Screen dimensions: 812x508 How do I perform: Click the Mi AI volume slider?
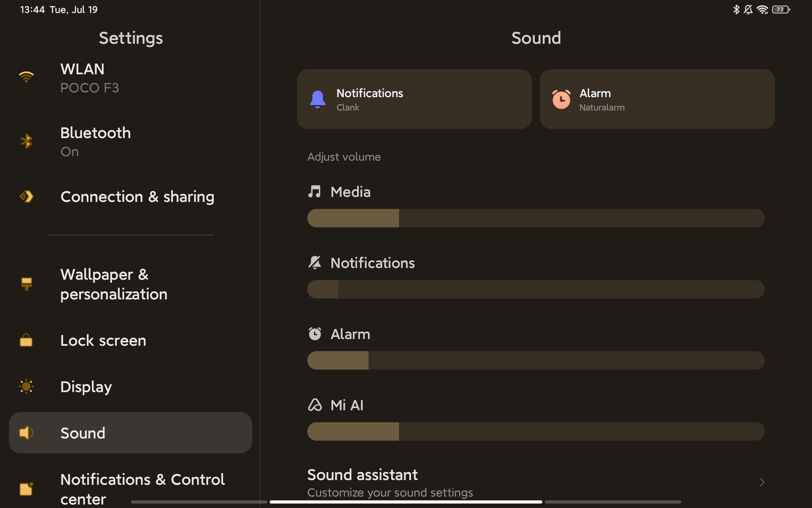(535, 431)
